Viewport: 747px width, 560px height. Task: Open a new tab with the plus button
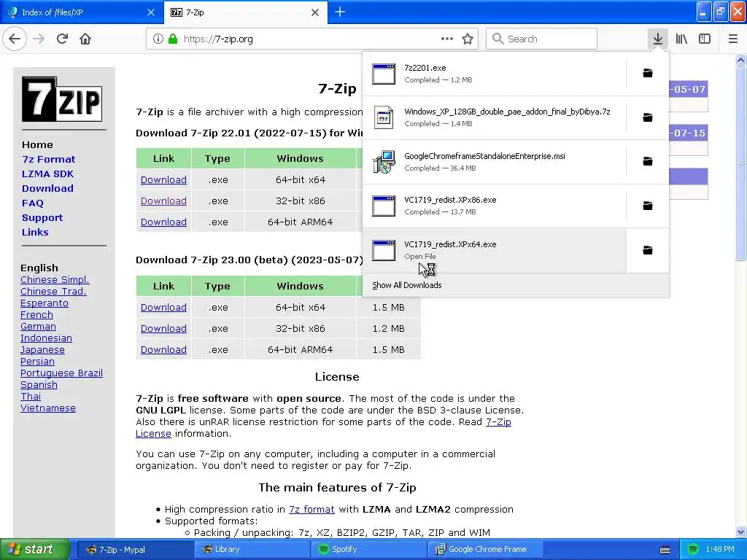[x=340, y=12]
